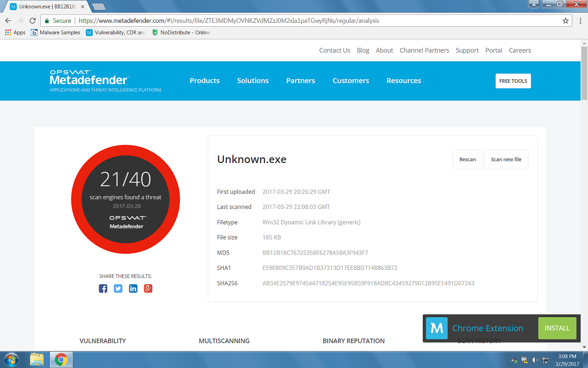The height and width of the screenshot is (368, 588).
Task: Open NoDistribute - Online bookmark
Action: [x=181, y=32]
